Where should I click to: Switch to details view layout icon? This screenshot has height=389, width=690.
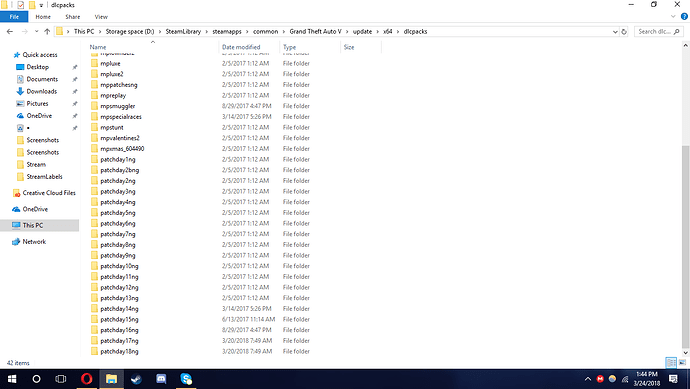click(x=671, y=363)
